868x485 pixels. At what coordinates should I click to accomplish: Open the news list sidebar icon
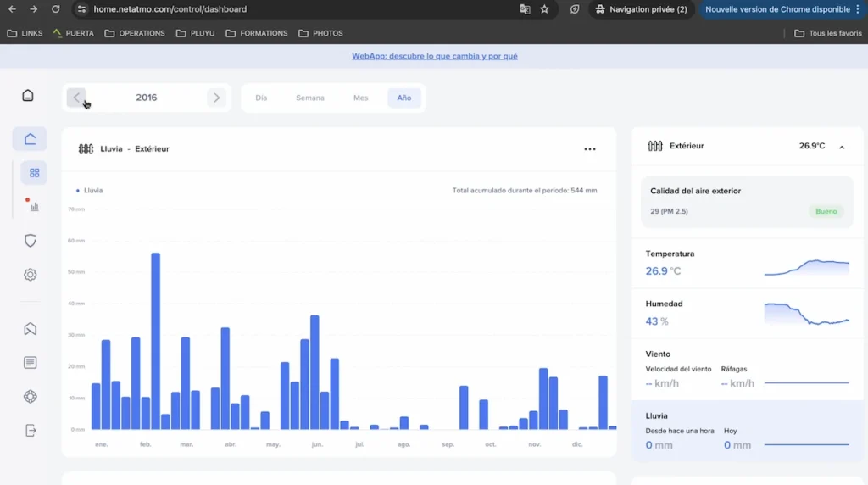coord(30,363)
